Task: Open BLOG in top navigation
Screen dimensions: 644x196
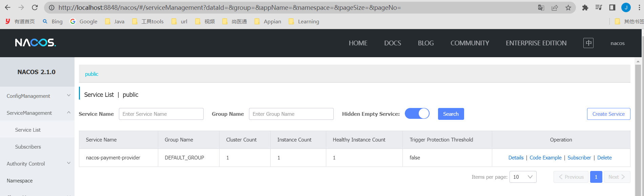Action: [426, 43]
